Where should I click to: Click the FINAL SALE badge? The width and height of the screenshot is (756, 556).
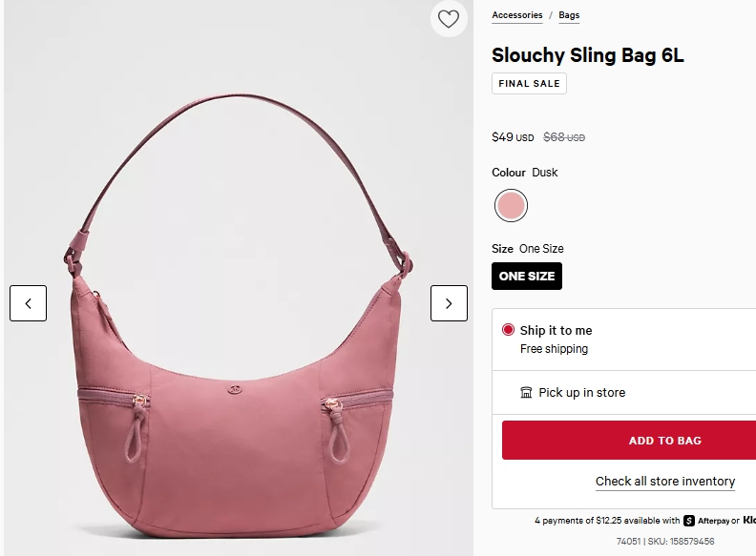530,84
